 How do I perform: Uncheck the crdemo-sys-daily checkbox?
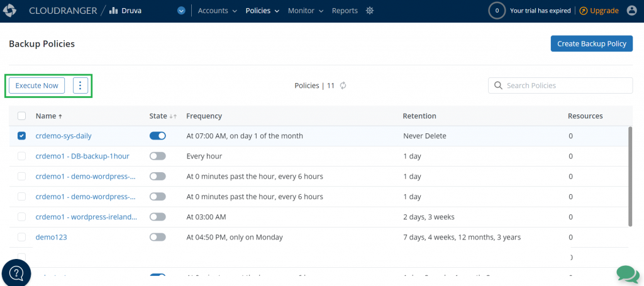21,136
